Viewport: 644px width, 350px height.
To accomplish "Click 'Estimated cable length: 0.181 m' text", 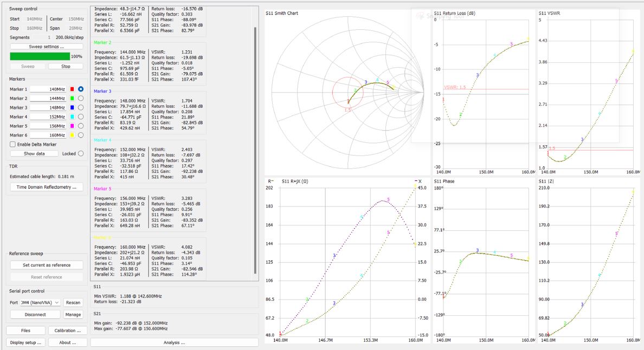I will [x=42, y=177].
